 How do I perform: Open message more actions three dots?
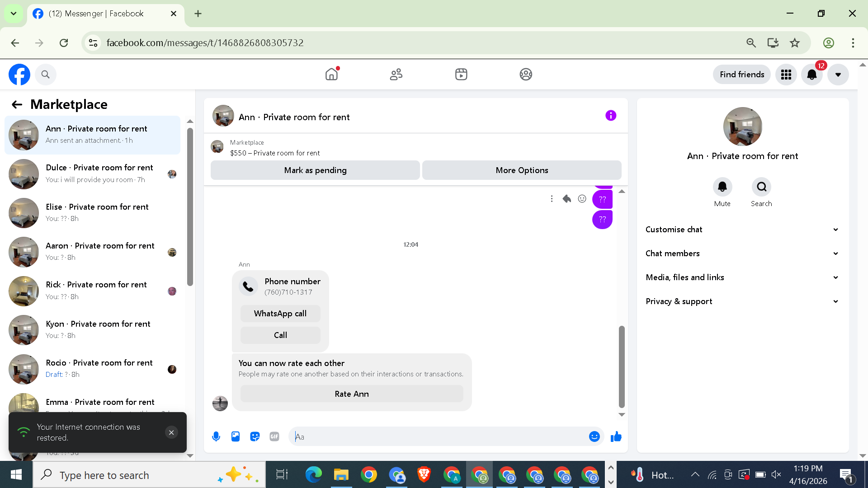[552, 199]
